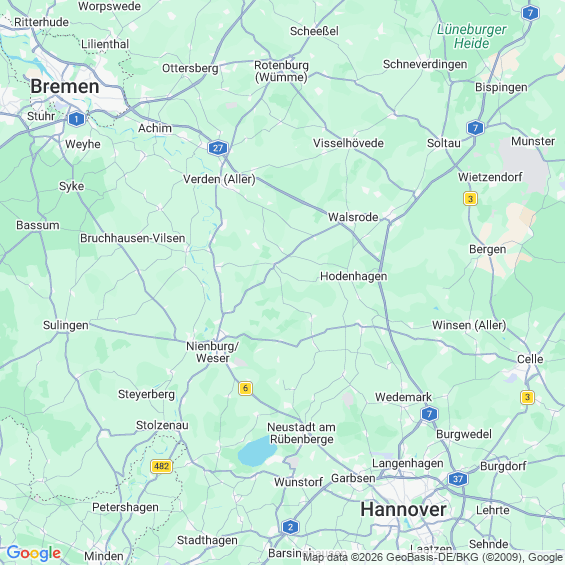Click the Verden (Aller) town label

click(x=219, y=179)
